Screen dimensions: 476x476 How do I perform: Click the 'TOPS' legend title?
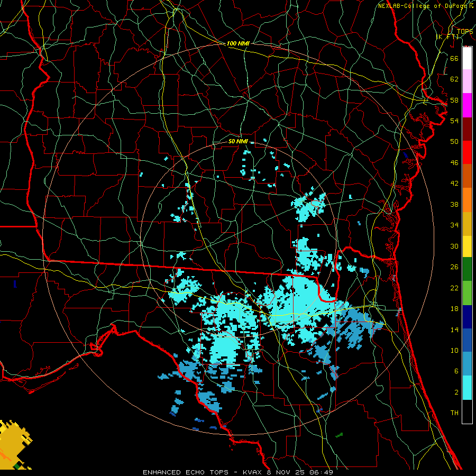click(x=465, y=32)
